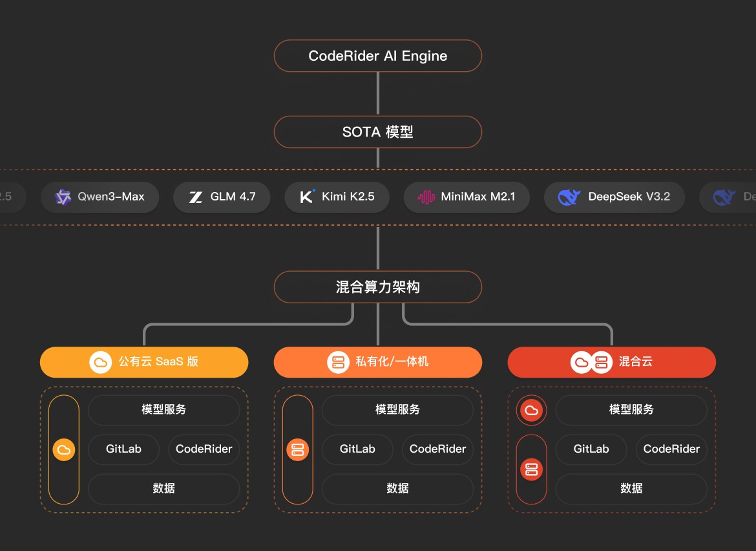The image size is (756, 551).
Task: Click the Qwen3-Max logo icon
Action: [x=63, y=197]
